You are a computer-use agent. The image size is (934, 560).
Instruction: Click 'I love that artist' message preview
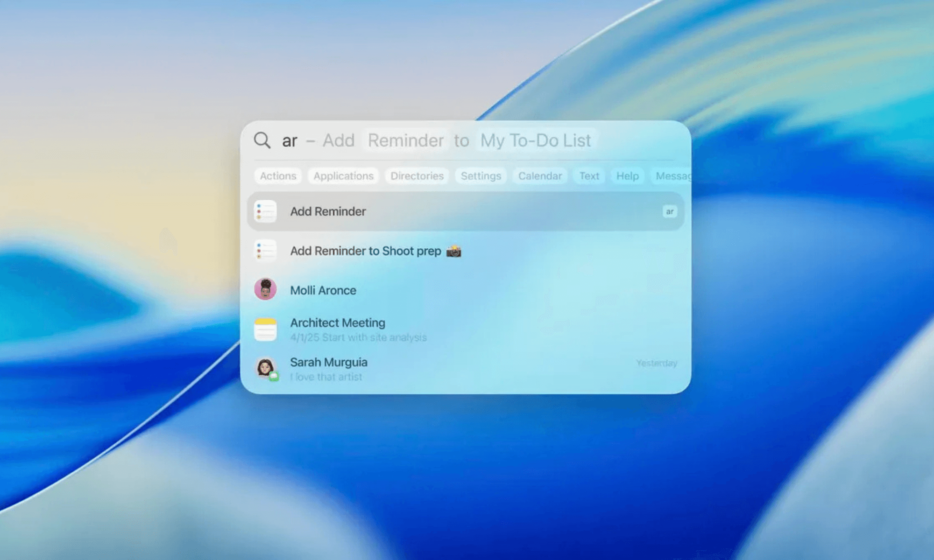(326, 377)
